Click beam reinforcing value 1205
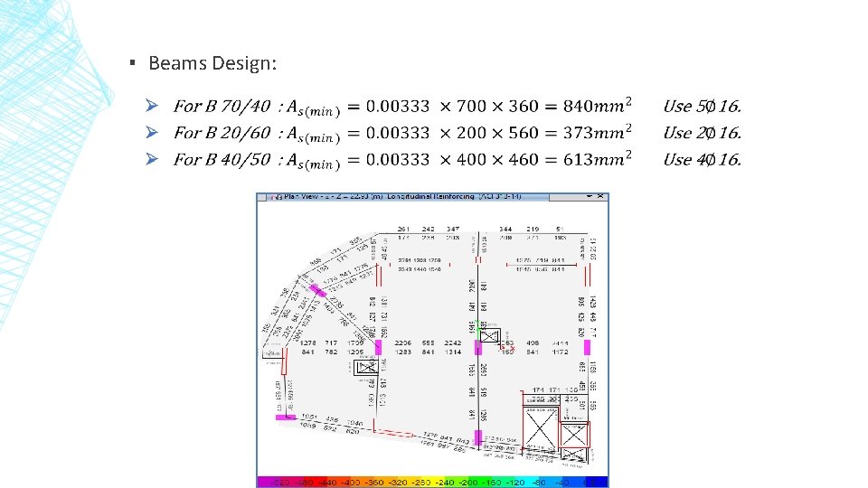 [355, 352]
